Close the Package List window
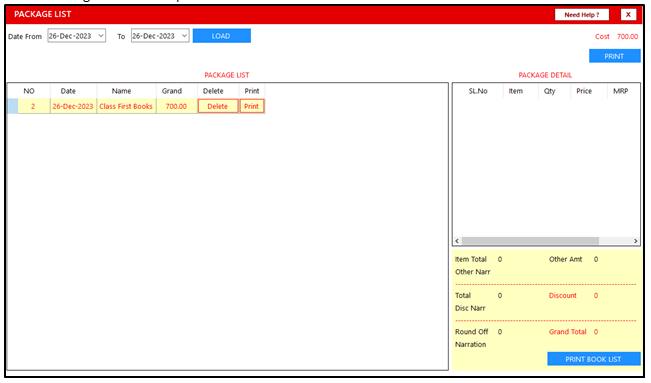651x383 pixels. (x=628, y=15)
